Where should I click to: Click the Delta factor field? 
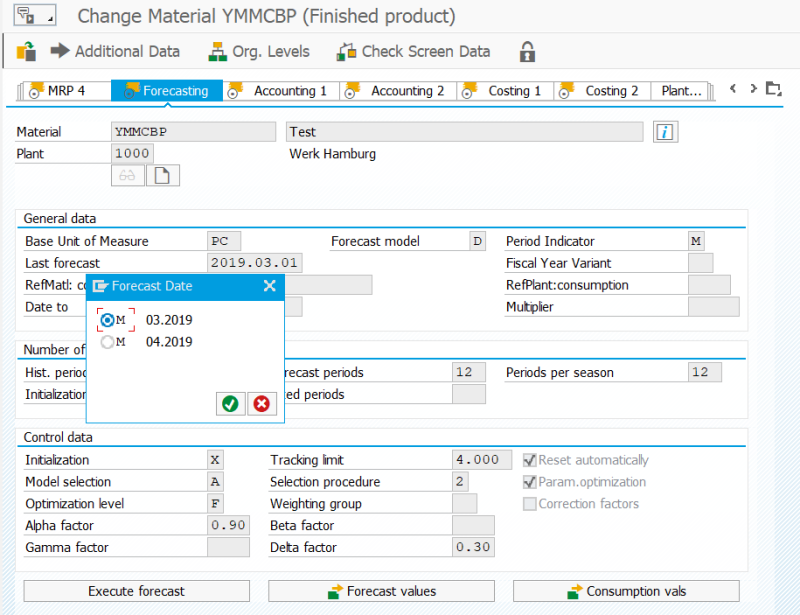tap(473, 548)
